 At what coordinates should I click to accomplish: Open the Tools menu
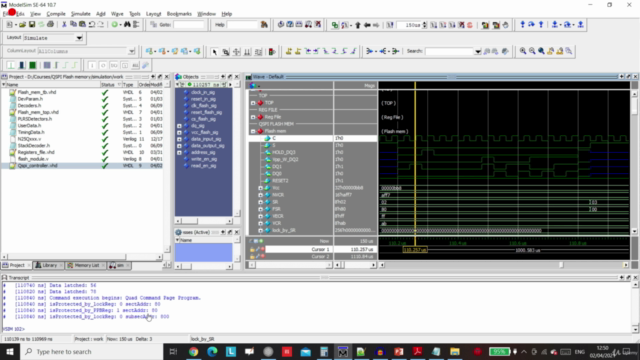135,14
